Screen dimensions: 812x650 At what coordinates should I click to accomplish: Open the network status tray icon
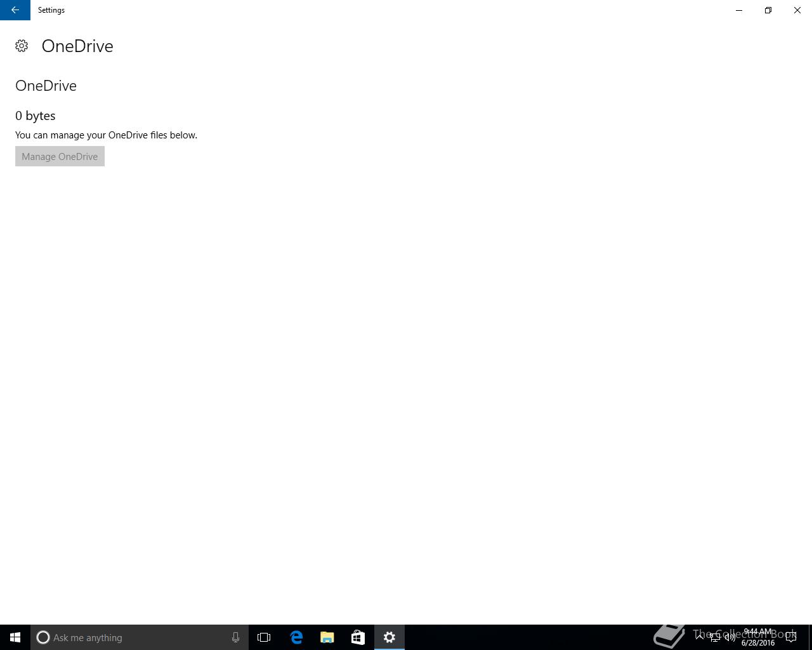click(715, 637)
